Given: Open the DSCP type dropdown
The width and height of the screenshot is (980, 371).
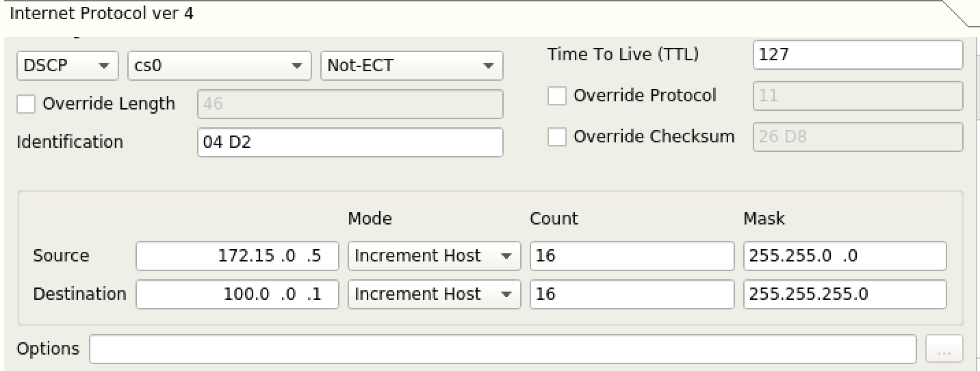Looking at the screenshot, I should point(67,66).
